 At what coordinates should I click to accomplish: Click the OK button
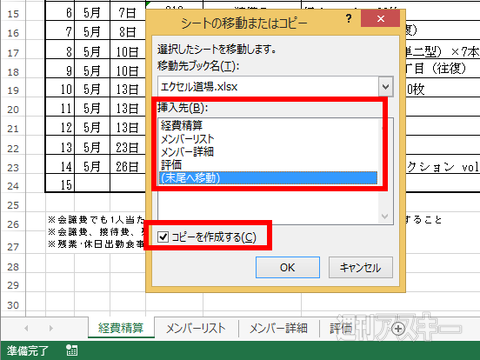point(288,267)
